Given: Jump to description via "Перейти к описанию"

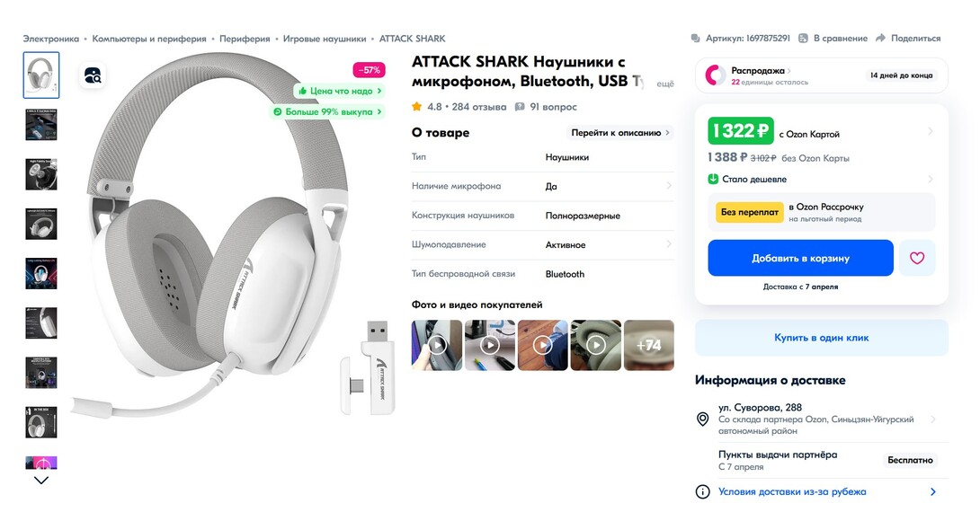Looking at the screenshot, I should click(620, 133).
